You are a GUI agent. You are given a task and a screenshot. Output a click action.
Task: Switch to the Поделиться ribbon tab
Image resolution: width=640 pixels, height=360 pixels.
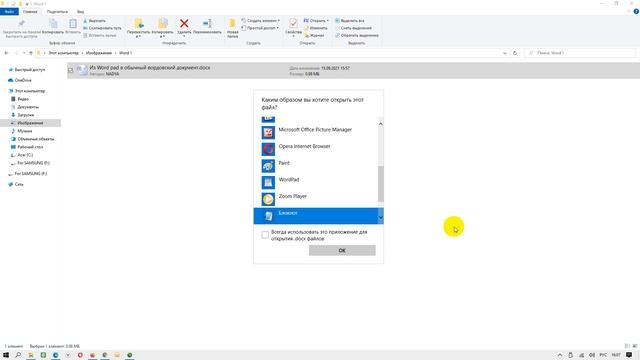pyautogui.click(x=57, y=11)
